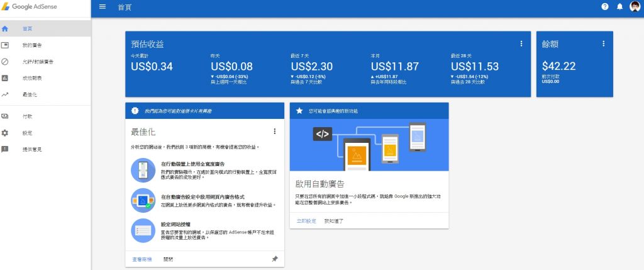Open 餘額 card more options menu

coord(603,43)
